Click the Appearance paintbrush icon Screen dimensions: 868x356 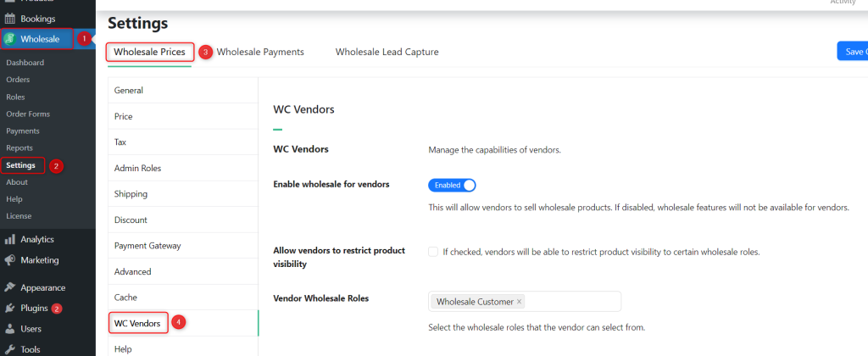click(x=9, y=287)
